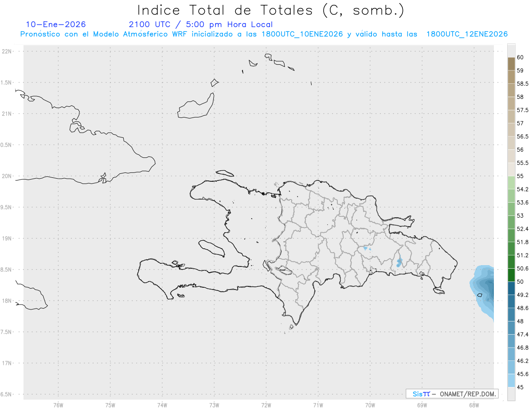Click the latitude label "17N"
Image resolution: width=532 pixels, height=411 pixels.
pyautogui.click(x=8, y=363)
